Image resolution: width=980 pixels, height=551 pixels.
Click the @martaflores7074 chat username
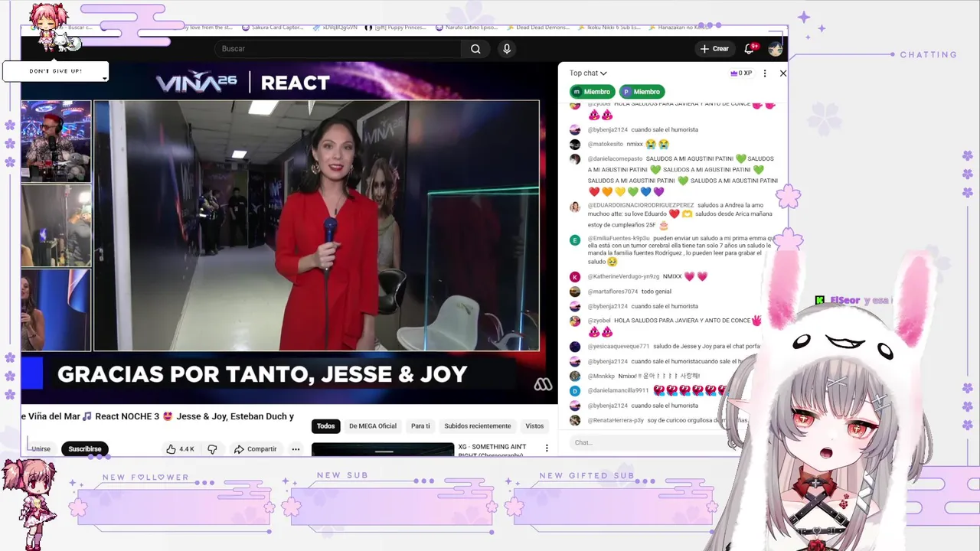pyautogui.click(x=612, y=292)
